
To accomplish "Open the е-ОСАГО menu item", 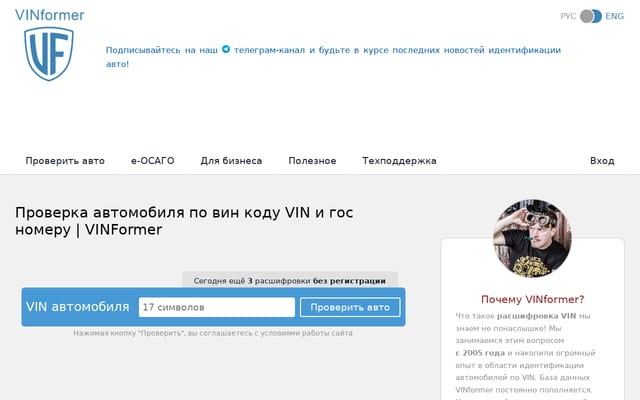I will 153,161.
